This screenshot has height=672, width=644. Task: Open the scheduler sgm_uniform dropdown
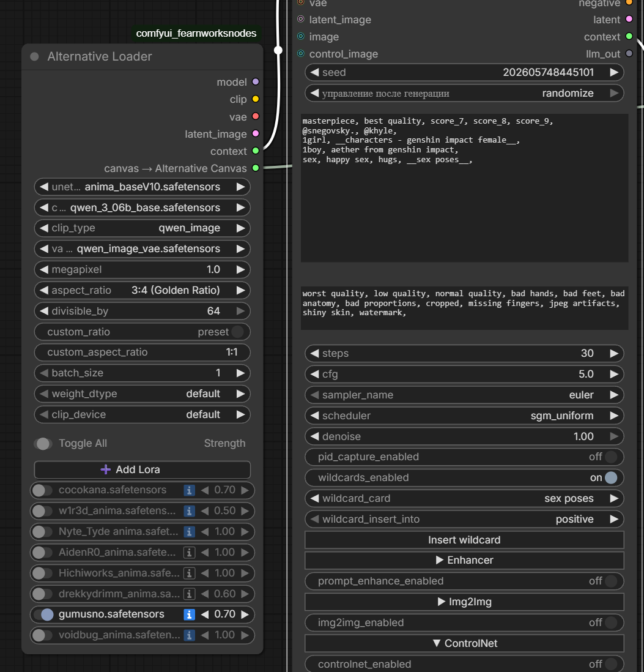464,416
